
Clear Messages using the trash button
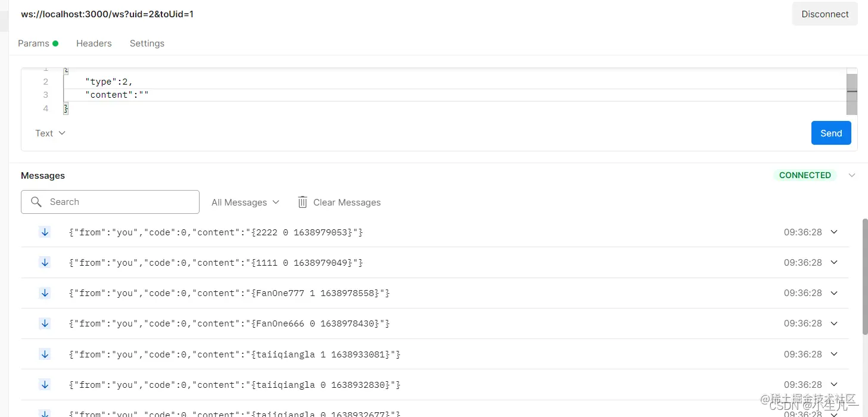340,203
